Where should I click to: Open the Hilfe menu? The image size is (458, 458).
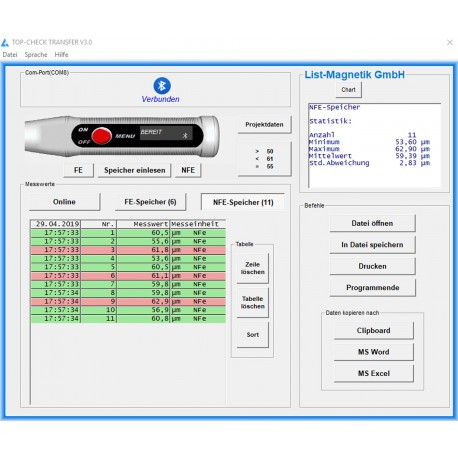click(61, 55)
